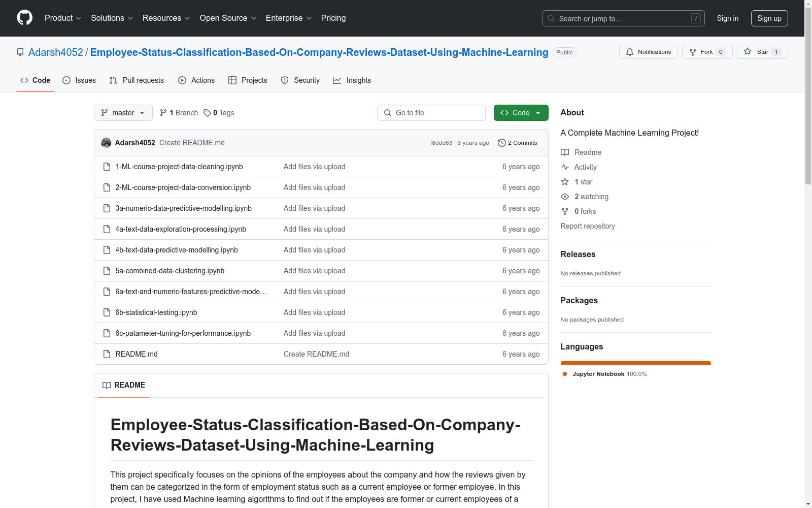Open 5a-combined-data-clustering.ipynb file
Image resolution: width=812 pixels, height=508 pixels.
pos(170,271)
